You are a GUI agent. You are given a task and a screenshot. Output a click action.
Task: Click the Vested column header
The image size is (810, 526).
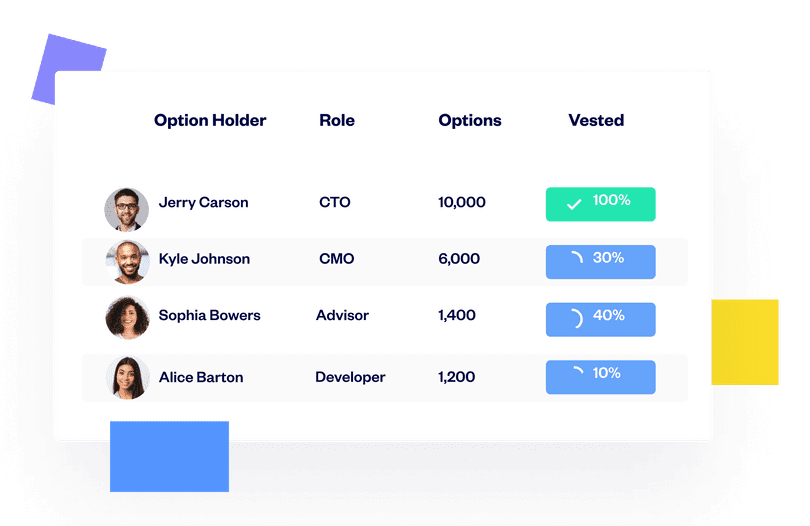pos(596,120)
